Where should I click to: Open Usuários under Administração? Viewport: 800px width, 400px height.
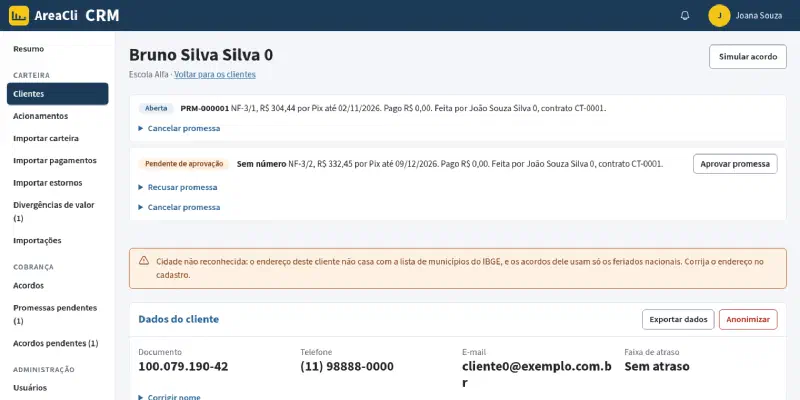point(58,388)
